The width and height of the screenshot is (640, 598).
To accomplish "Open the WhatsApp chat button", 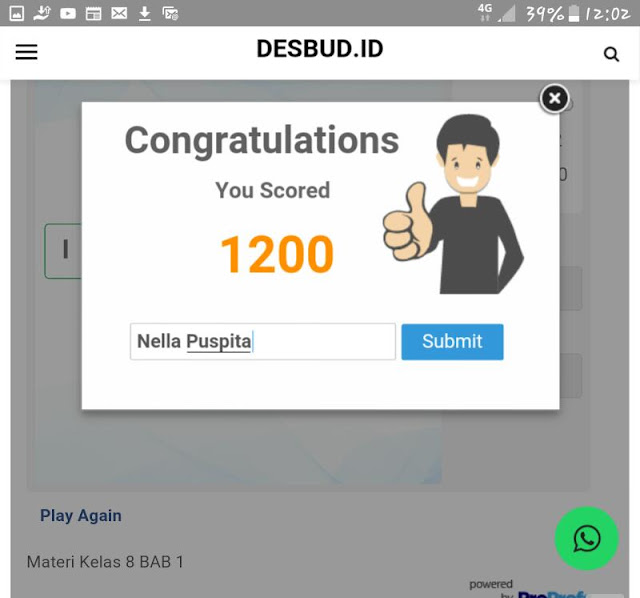I will (587, 538).
